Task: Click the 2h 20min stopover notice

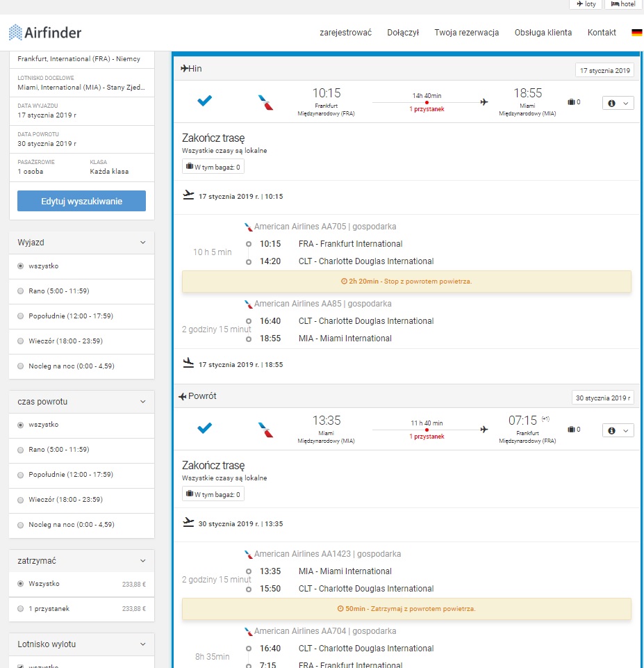Action: [406, 282]
